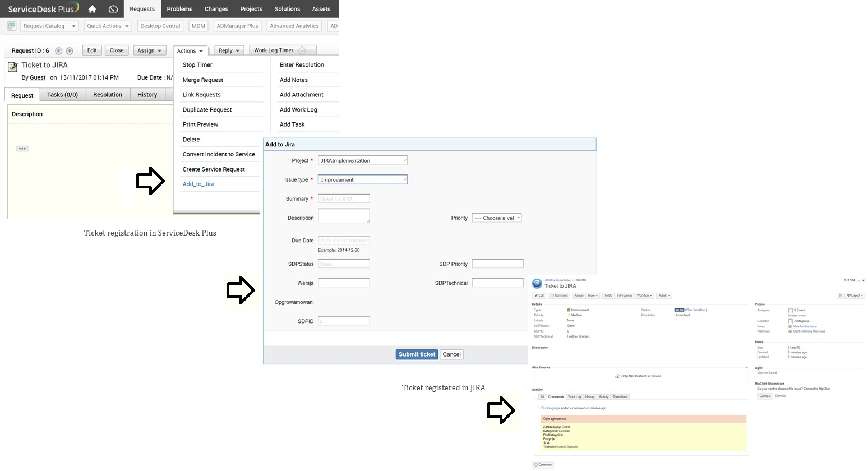This screenshot has width=868, height=471.
Task: Click the Description textarea in dialog
Action: (x=344, y=216)
